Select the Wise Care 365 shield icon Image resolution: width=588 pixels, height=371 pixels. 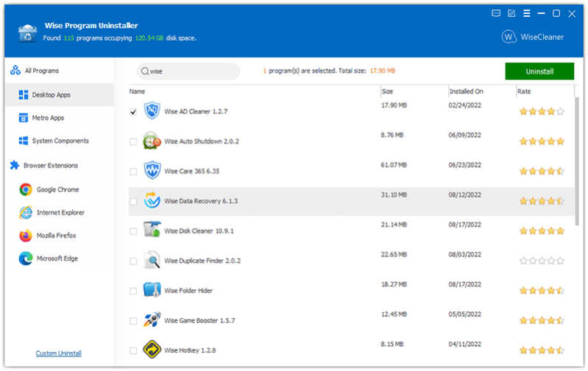(152, 170)
